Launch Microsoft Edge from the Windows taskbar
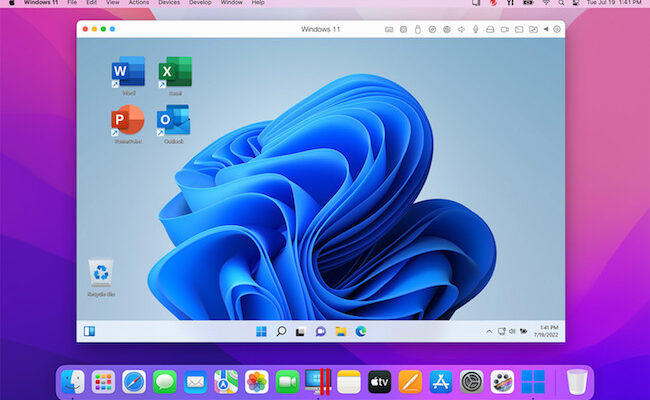 pos(361,331)
